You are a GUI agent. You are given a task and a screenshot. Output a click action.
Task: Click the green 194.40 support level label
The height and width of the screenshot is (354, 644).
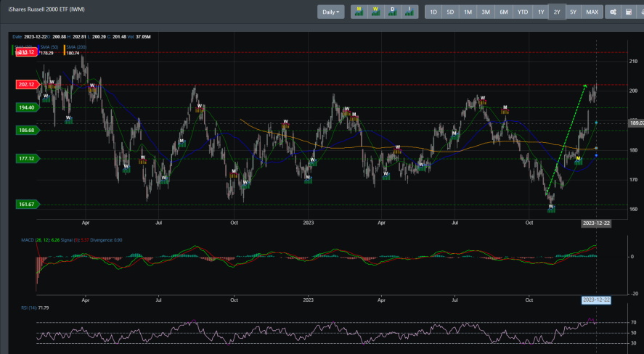pos(27,107)
